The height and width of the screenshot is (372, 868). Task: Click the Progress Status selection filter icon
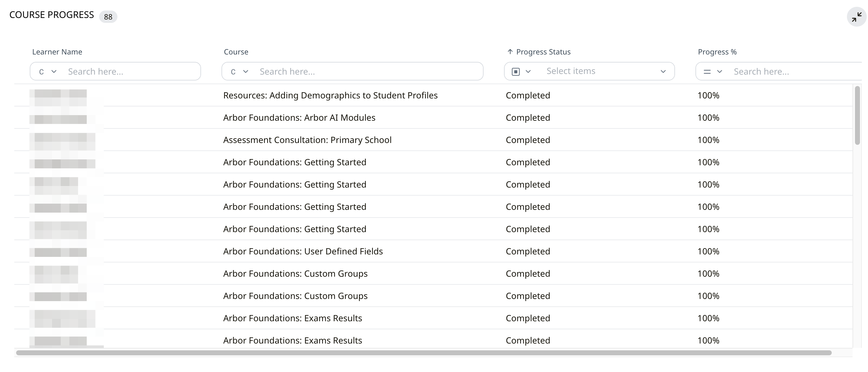[x=515, y=71]
